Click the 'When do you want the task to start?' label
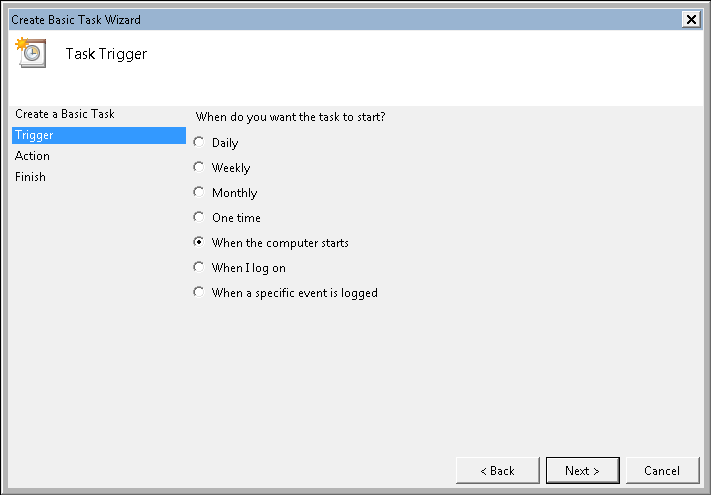711x495 pixels. click(291, 117)
